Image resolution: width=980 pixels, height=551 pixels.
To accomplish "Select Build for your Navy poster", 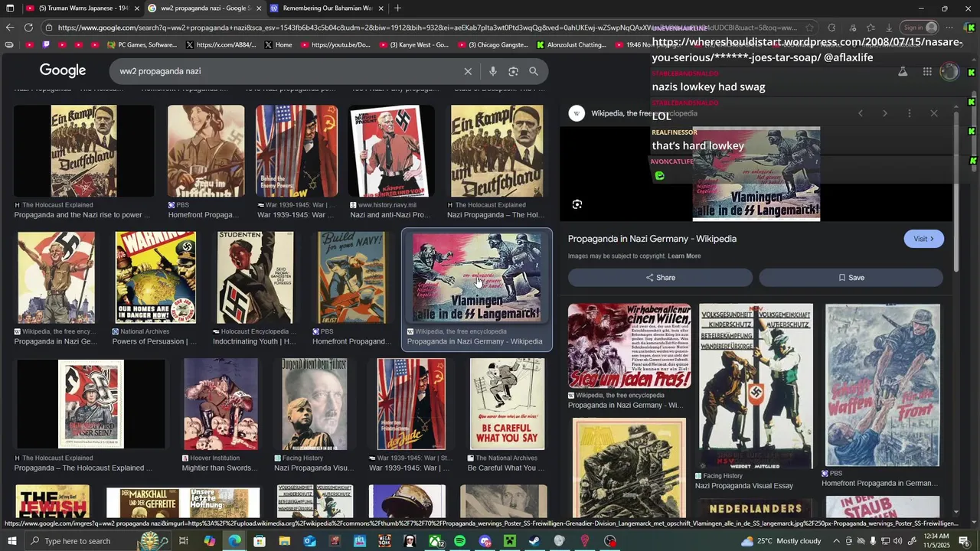I will click(351, 278).
